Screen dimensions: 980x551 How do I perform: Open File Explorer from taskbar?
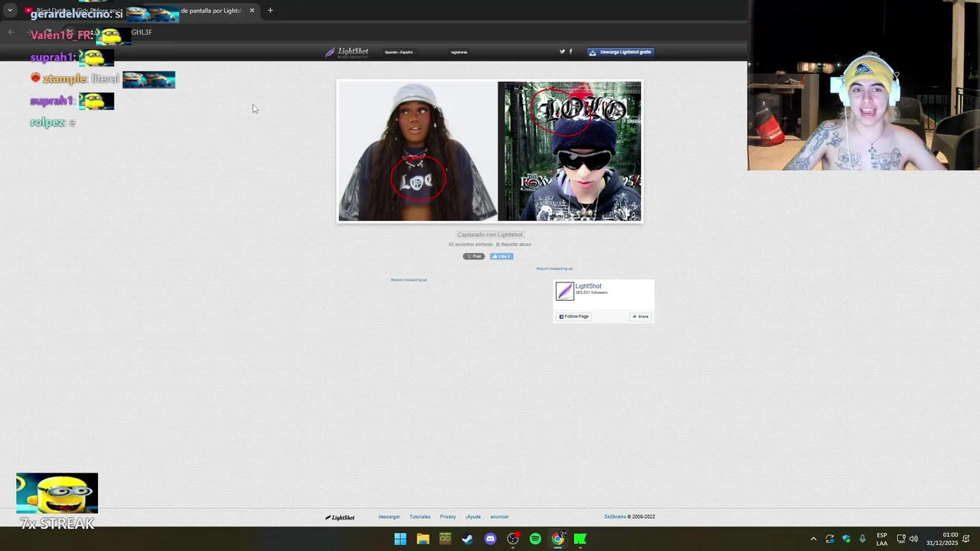tap(423, 539)
